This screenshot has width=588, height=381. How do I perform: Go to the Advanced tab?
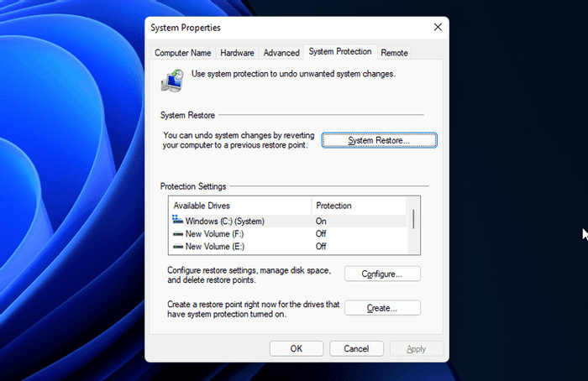[x=281, y=53]
